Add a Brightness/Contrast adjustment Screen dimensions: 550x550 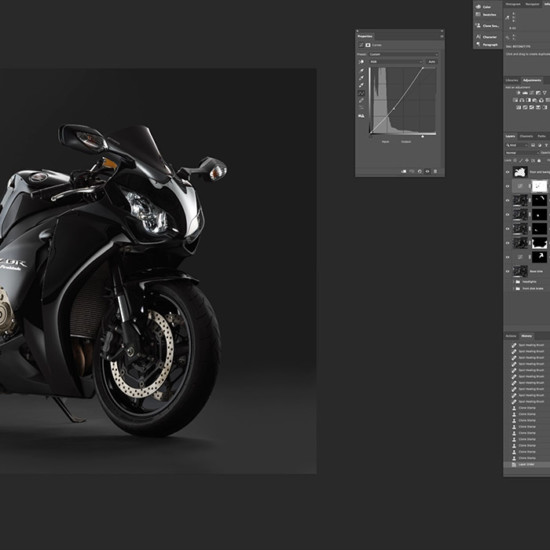518,93
